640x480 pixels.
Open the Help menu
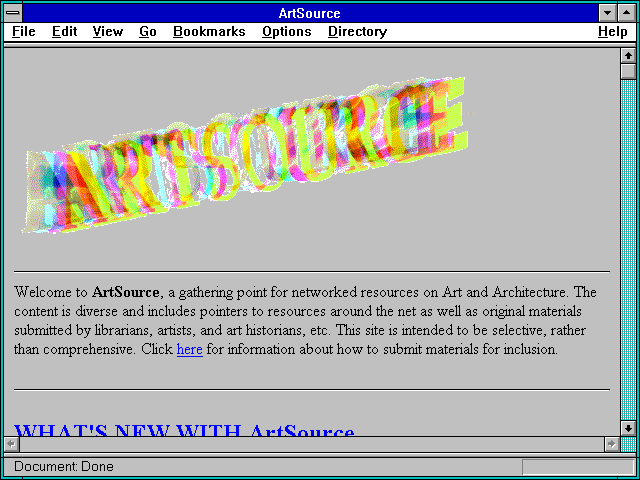613,32
